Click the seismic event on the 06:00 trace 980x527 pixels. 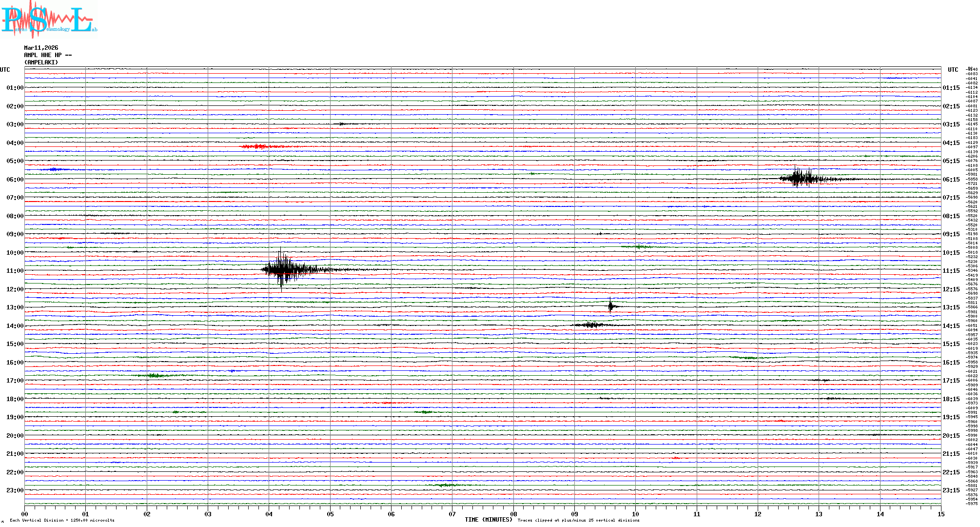800,178
